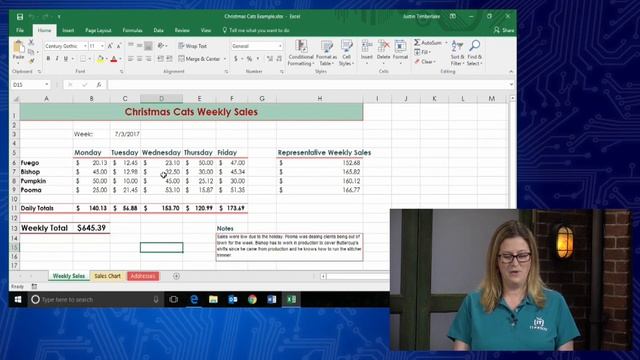Image resolution: width=640 pixels, height=360 pixels.
Task: Toggle Underline formatting
Action: tap(65, 59)
